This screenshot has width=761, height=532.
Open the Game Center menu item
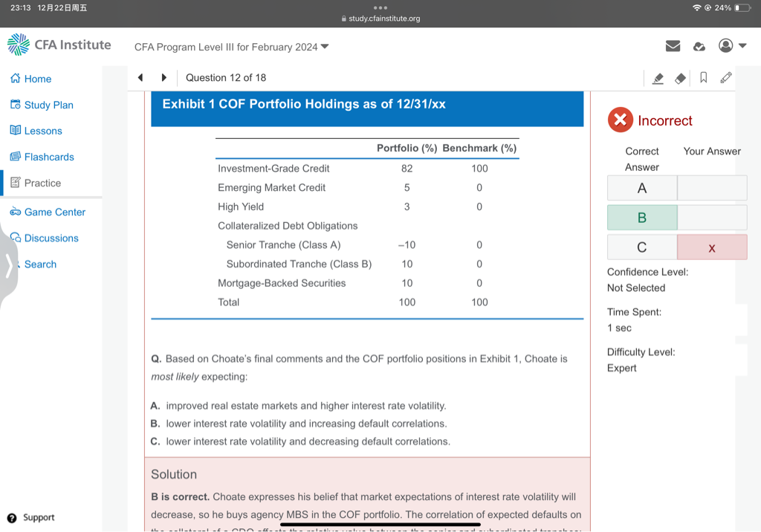pos(55,212)
